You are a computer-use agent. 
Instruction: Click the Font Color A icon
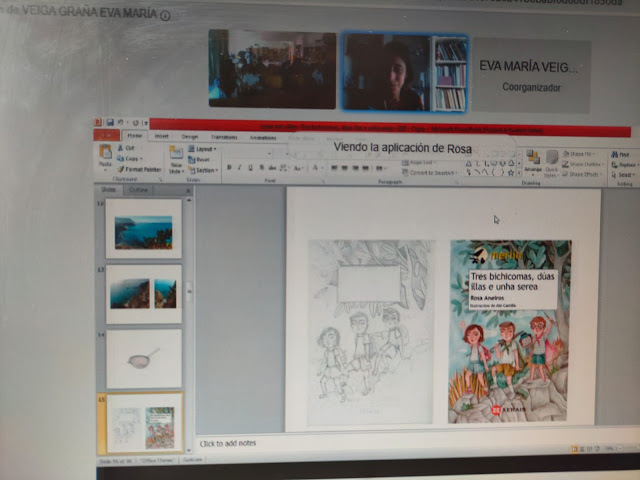point(316,168)
